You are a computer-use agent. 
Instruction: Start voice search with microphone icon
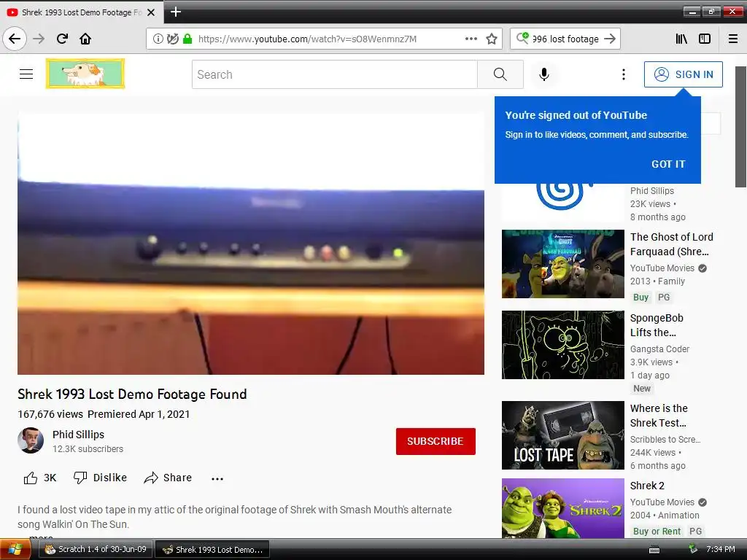[544, 74]
